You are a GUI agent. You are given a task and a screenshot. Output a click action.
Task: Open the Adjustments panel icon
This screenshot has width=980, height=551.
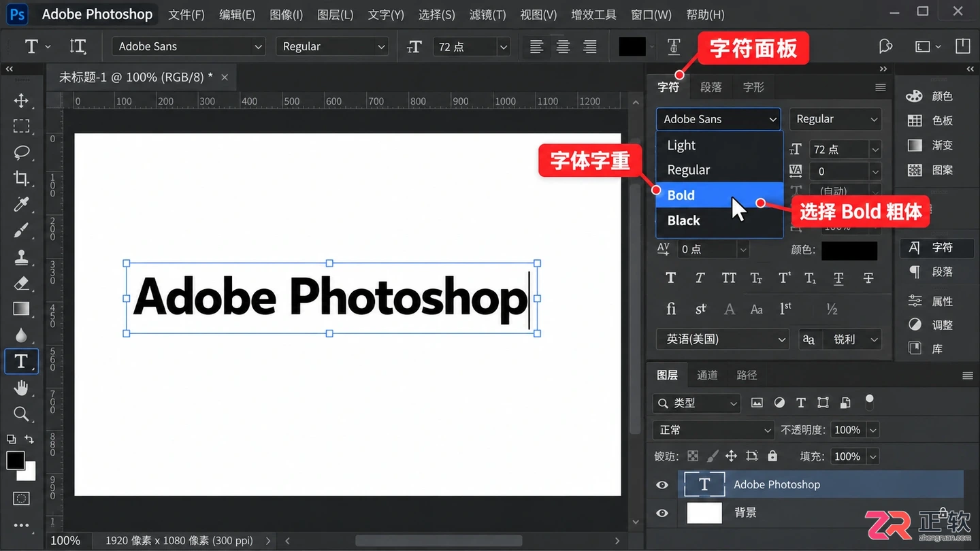[915, 324]
